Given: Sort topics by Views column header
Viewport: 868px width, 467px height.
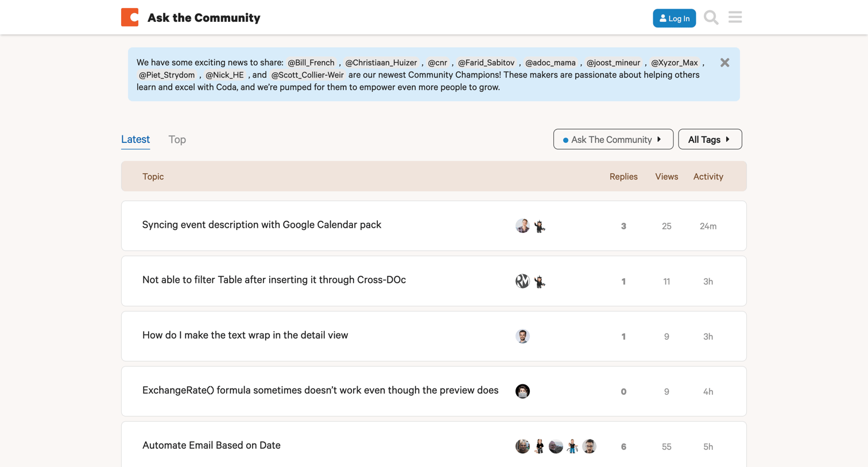Looking at the screenshot, I should coord(666,177).
